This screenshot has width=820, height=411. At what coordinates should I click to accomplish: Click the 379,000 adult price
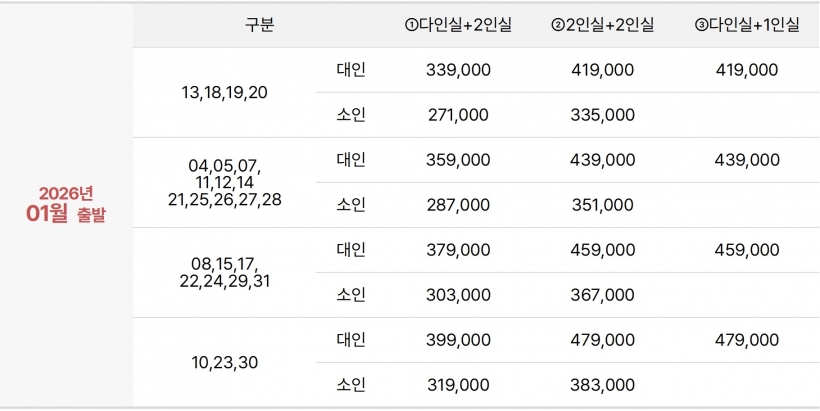click(x=459, y=250)
